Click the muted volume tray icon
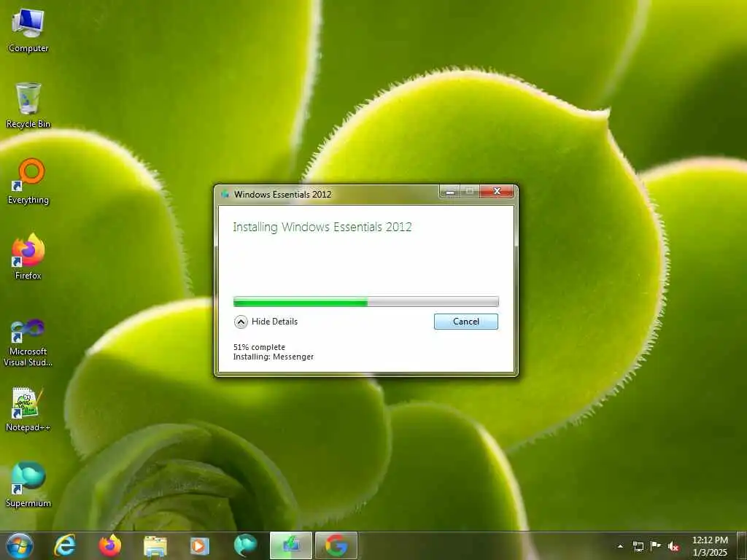Screen dimensions: 747x560 tap(673, 546)
